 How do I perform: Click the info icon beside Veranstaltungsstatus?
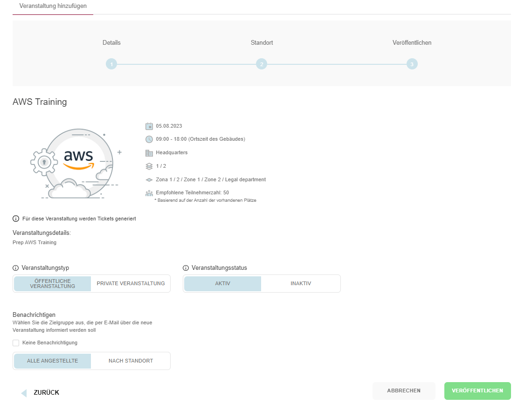coord(186,268)
